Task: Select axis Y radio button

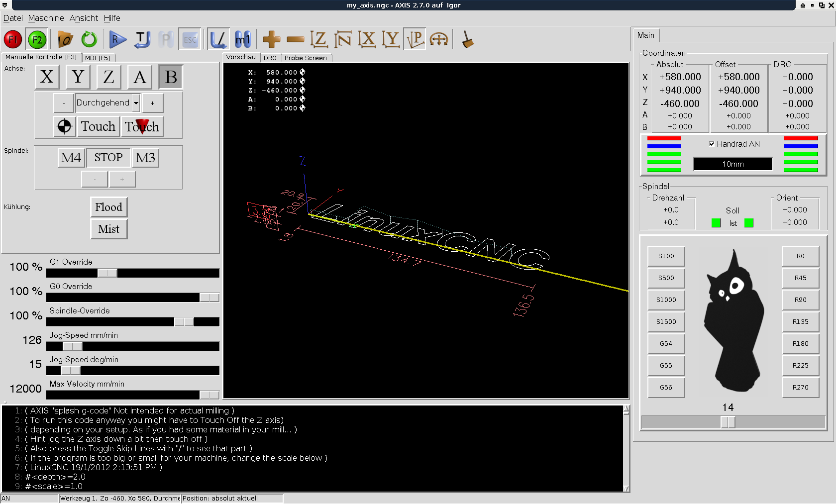Action: [x=78, y=77]
